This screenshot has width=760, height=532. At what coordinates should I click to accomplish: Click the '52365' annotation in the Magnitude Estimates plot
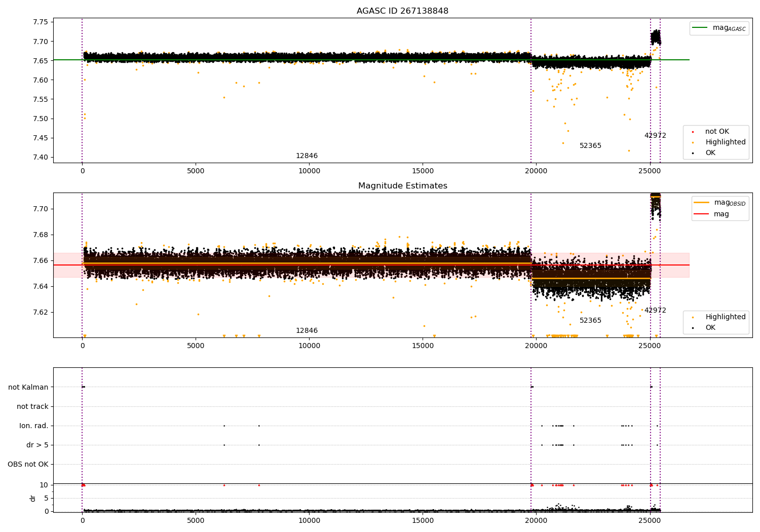pyautogui.click(x=590, y=321)
